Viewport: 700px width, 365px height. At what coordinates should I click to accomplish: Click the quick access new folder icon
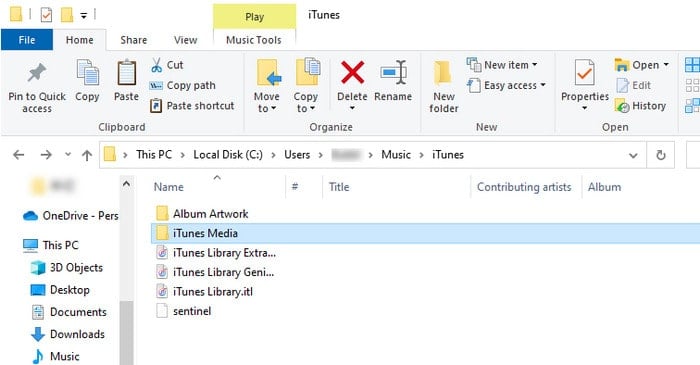(x=67, y=15)
